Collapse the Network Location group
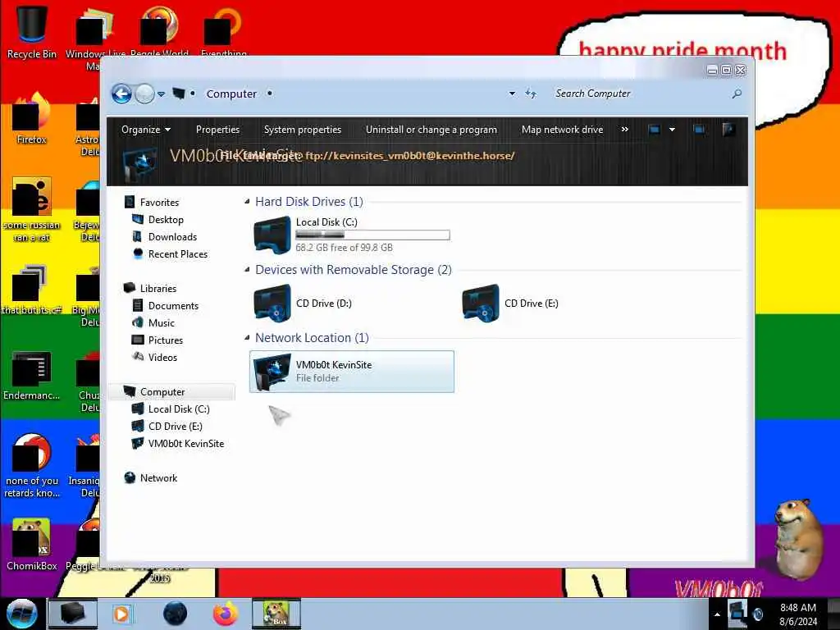The width and height of the screenshot is (840, 630). click(x=247, y=337)
